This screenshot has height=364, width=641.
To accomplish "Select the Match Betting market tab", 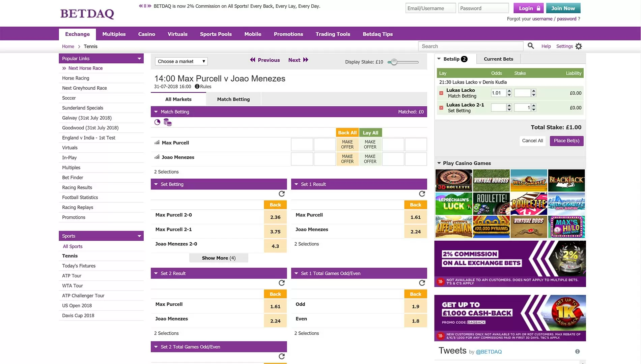I will tap(233, 99).
